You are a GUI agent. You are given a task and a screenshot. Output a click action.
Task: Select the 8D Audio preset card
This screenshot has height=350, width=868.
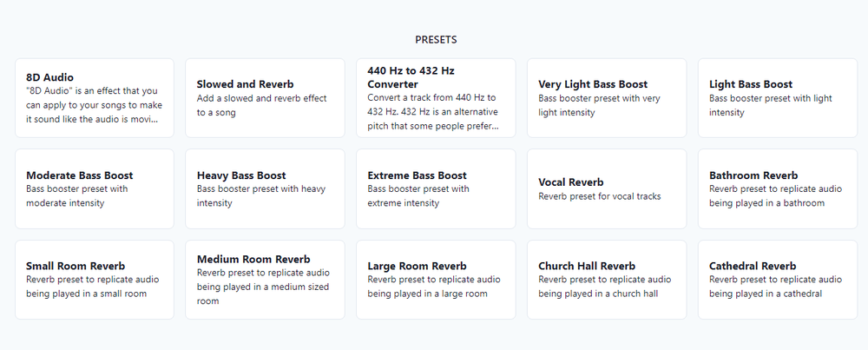(x=94, y=98)
